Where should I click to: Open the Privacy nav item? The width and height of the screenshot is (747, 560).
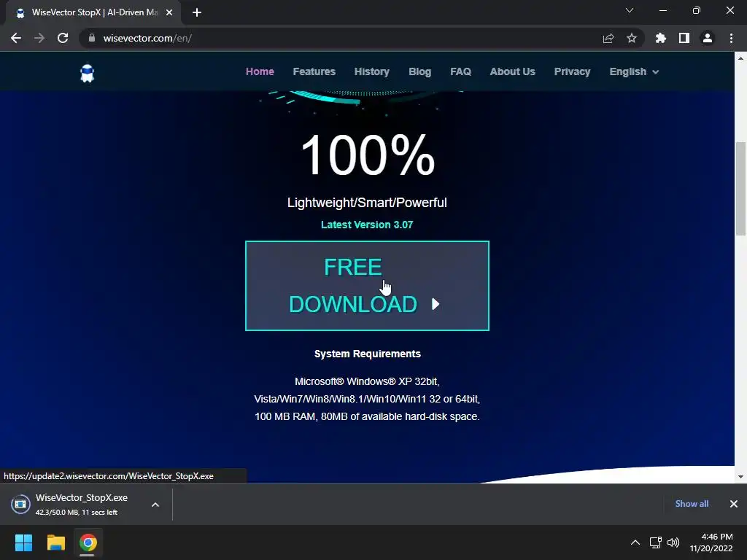[572, 71]
